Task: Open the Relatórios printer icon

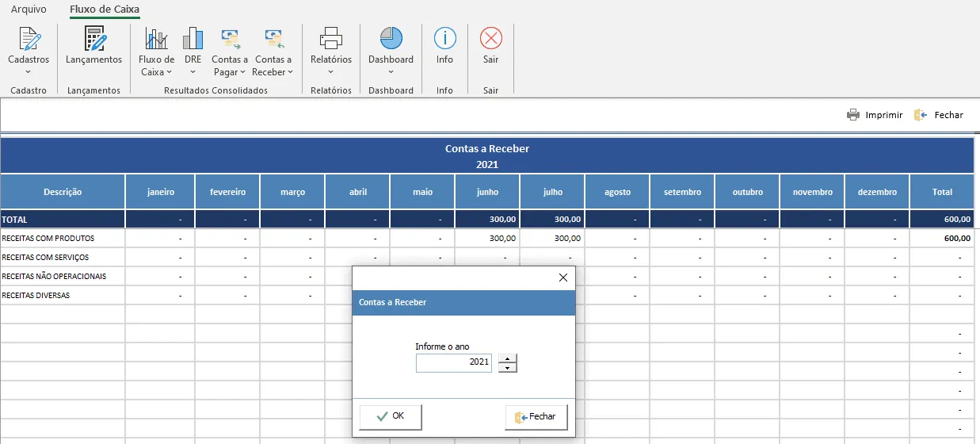Action: (x=330, y=38)
